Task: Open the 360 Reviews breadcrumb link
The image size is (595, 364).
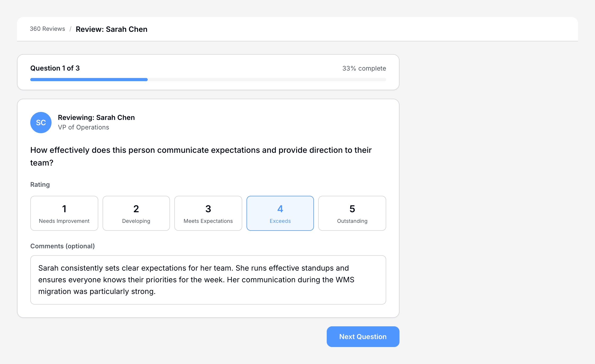Action: [x=47, y=29]
